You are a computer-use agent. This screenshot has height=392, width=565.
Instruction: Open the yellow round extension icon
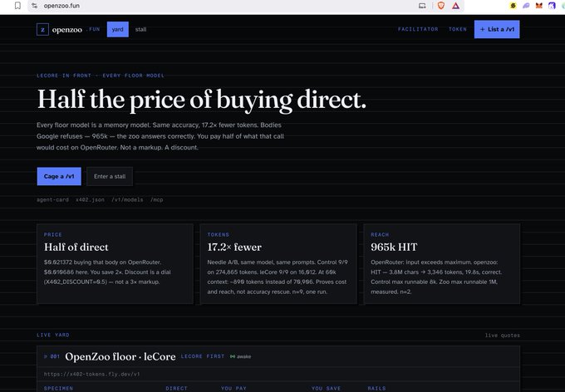click(513, 6)
